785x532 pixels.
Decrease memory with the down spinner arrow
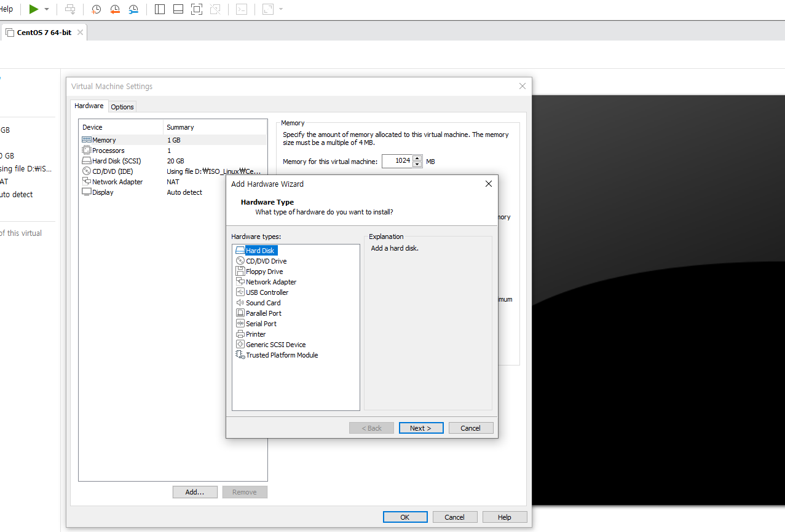(x=417, y=165)
